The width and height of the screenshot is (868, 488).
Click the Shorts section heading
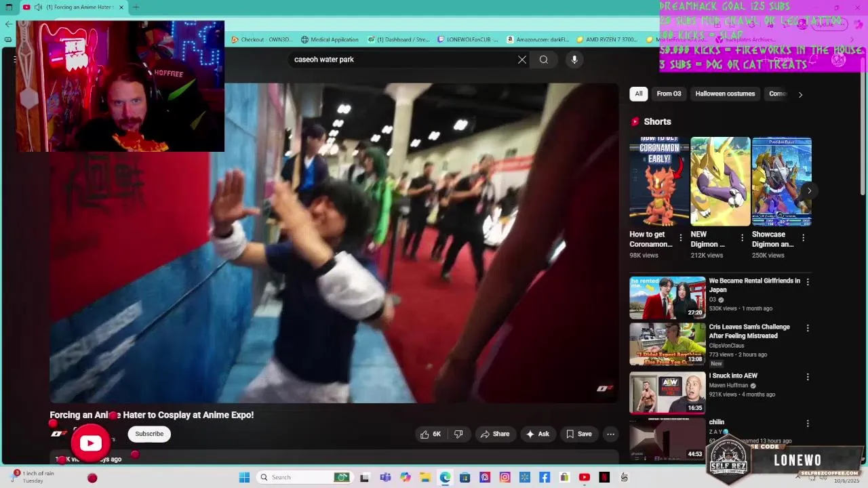pyautogui.click(x=657, y=121)
